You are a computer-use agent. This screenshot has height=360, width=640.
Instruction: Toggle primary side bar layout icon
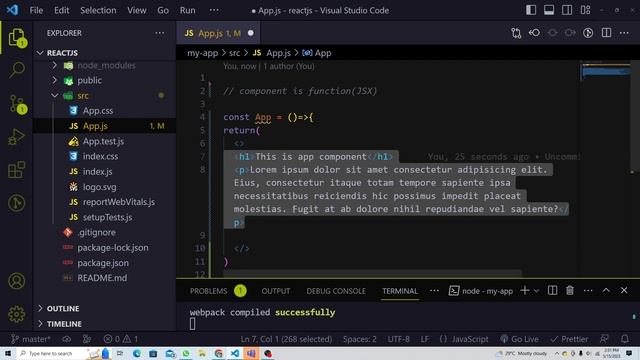tap(531, 10)
